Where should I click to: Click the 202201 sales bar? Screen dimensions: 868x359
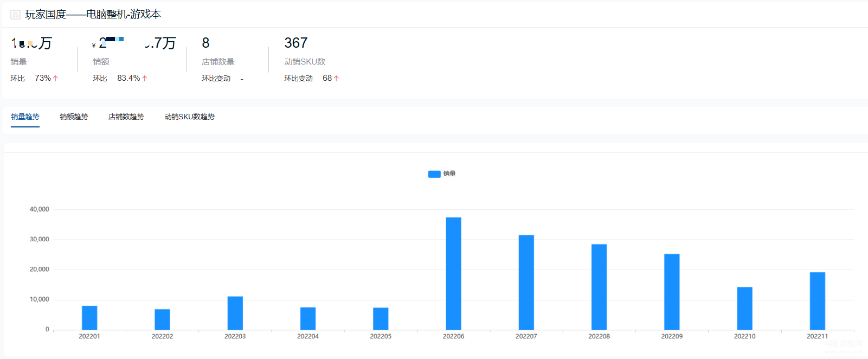89,318
